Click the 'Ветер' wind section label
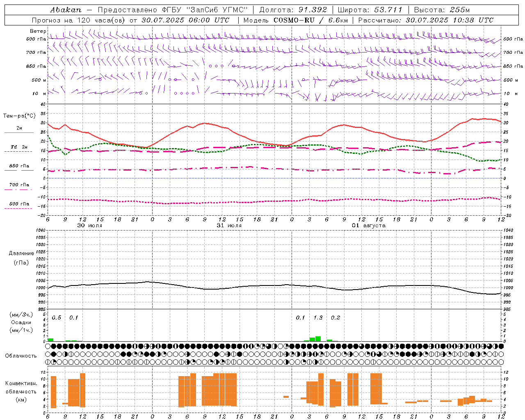Screen dimensions: 525x420 pos(38,31)
